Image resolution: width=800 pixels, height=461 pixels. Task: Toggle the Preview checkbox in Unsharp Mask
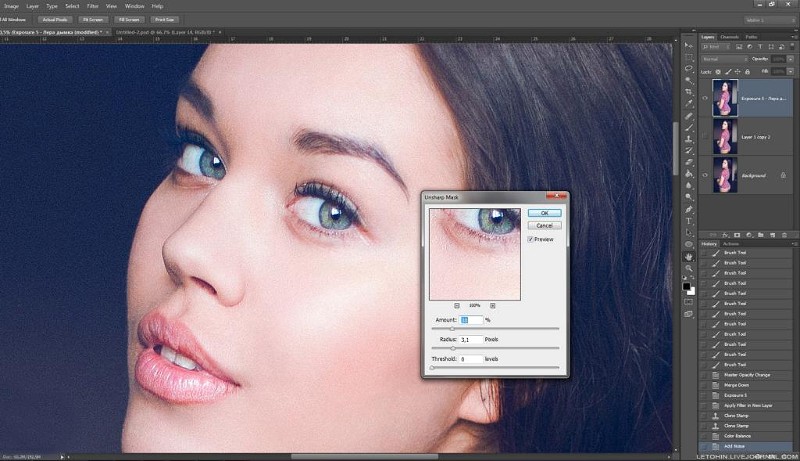[530, 240]
